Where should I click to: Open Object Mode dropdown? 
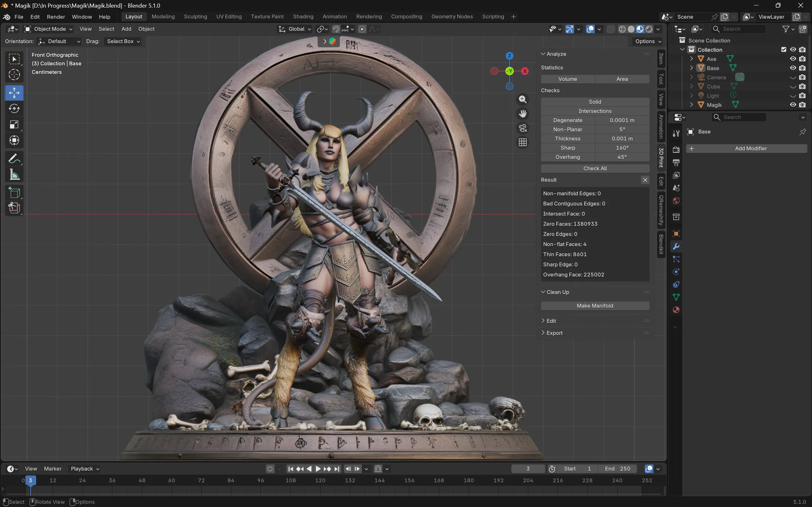(49, 29)
